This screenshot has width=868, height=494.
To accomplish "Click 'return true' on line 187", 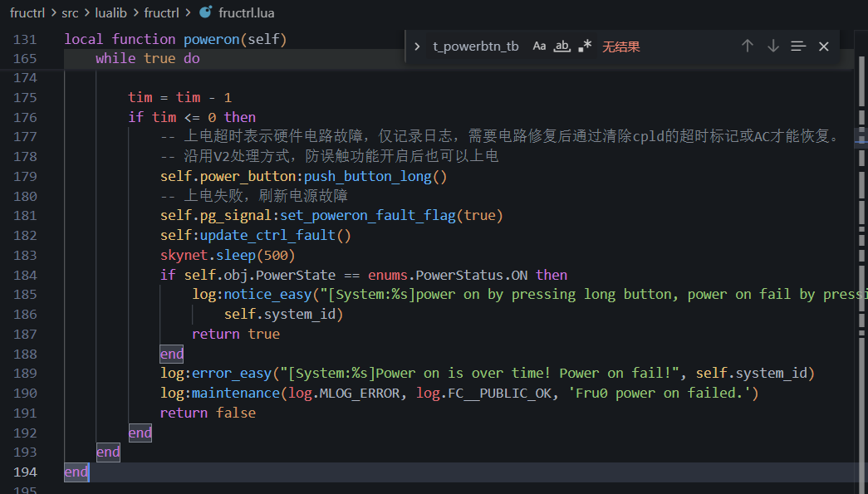I will tap(235, 334).
